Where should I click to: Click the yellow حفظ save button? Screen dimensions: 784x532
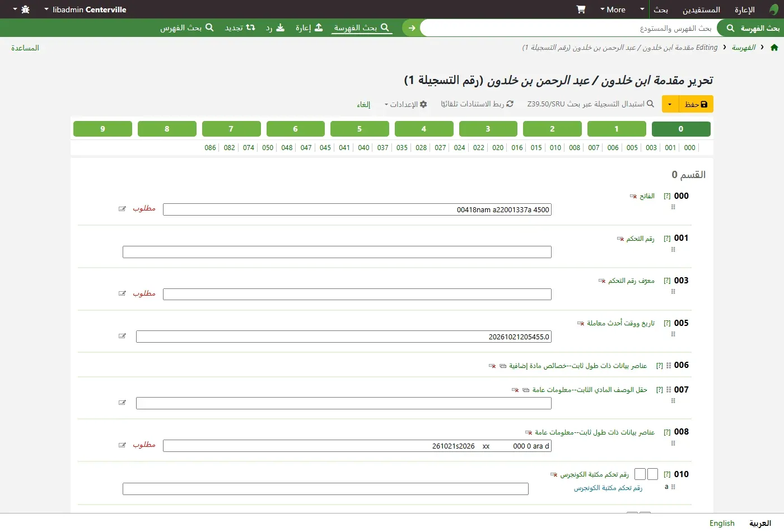[x=696, y=104]
